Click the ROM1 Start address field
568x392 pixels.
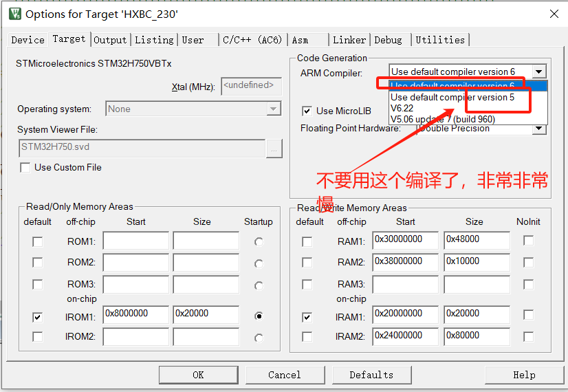(136, 241)
